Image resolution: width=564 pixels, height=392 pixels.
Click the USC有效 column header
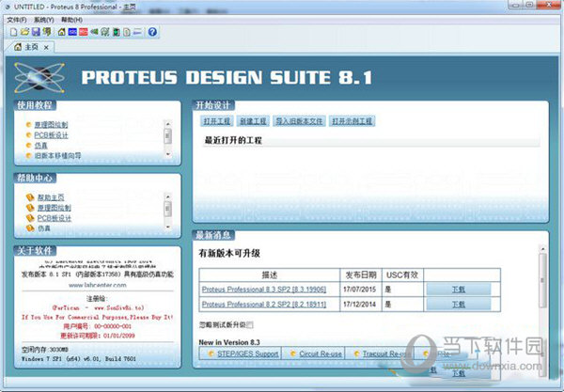402,275
